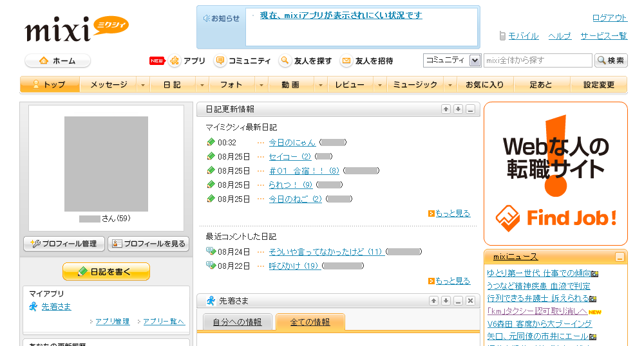Minimize the 先着さま panel
Viewport: 644px width, 346px height.
point(459,301)
